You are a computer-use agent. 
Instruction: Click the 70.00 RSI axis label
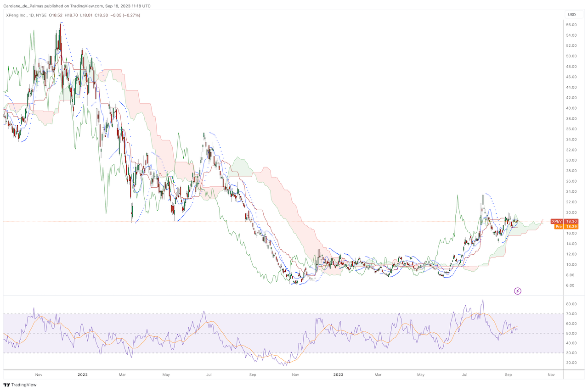571,314
